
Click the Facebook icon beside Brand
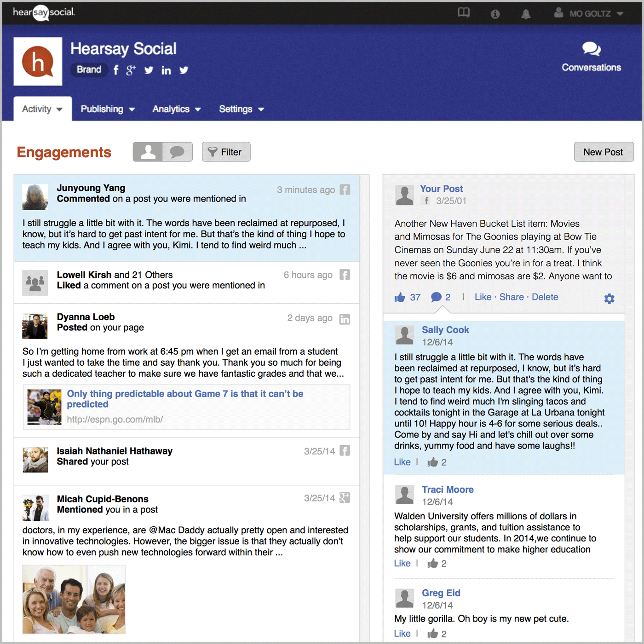point(116,70)
